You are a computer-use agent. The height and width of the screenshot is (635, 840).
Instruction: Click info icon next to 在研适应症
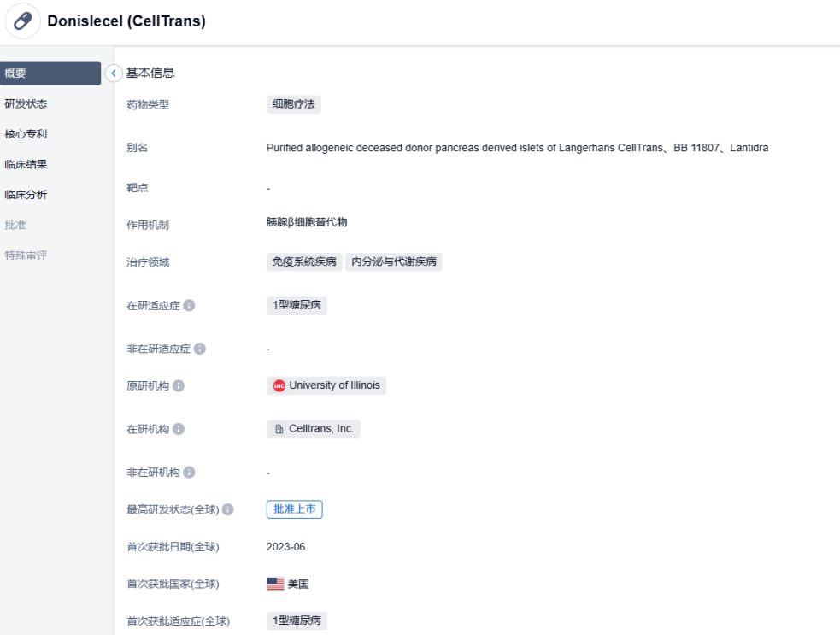point(189,305)
